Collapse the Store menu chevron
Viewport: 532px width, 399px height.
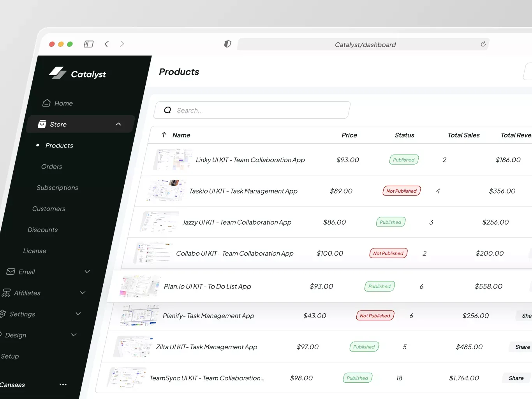(118, 124)
